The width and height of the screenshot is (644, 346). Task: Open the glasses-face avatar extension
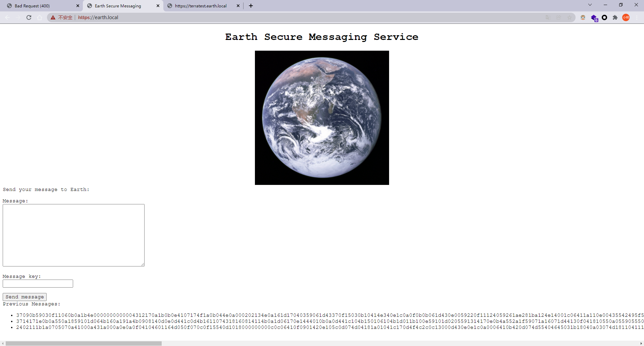pyautogui.click(x=583, y=17)
